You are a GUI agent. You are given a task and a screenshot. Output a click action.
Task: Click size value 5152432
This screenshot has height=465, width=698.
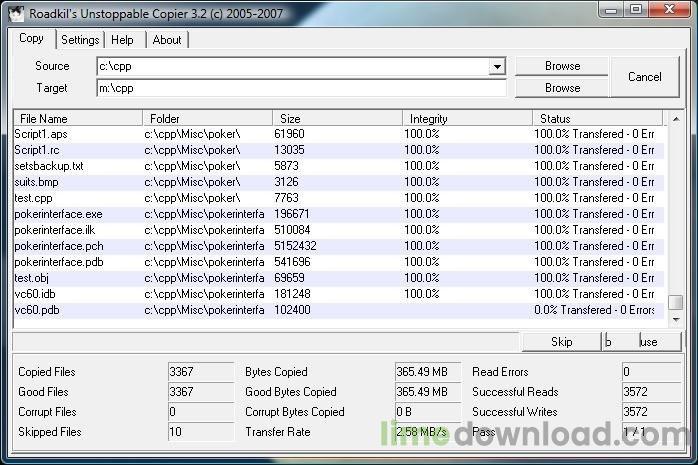click(x=295, y=246)
